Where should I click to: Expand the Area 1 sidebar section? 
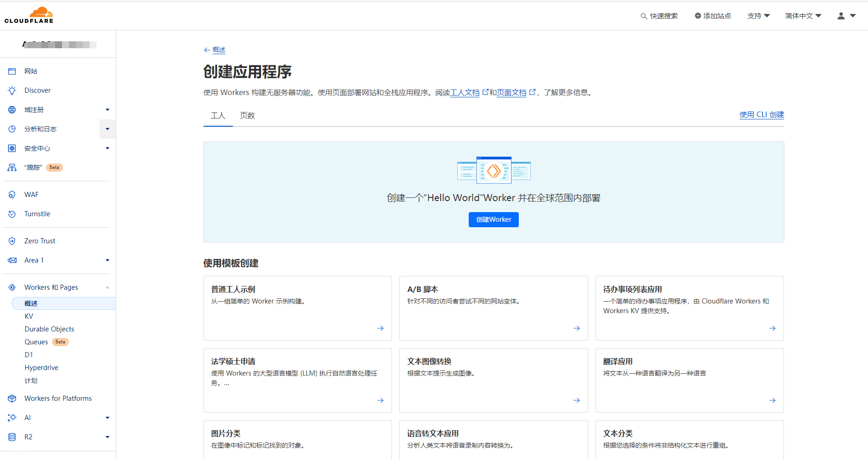click(108, 260)
